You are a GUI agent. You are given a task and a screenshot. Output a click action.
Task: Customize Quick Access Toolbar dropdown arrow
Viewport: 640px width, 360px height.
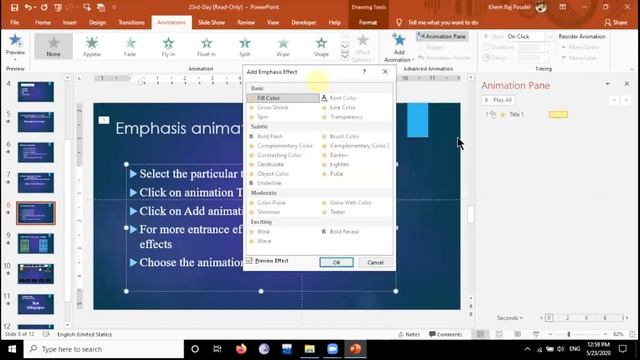click(x=114, y=7)
